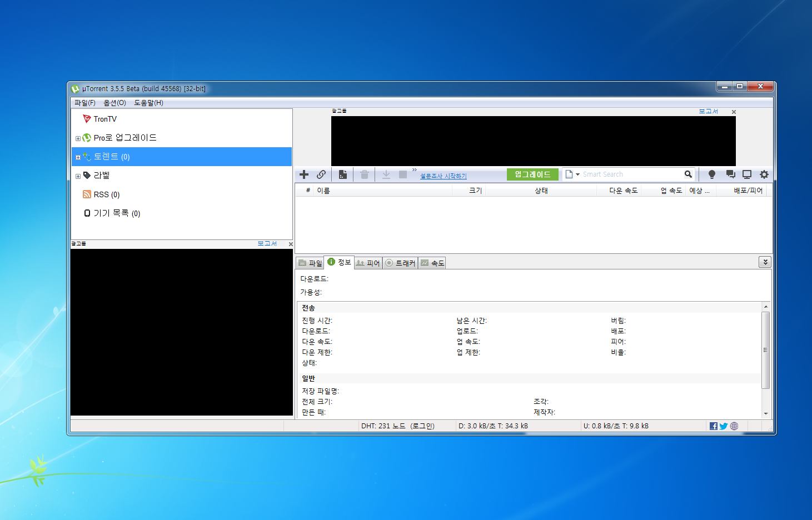The width and height of the screenshot is (812, 520).
Task: Click the globe network icon in status bar
Action: click(734, 426)
